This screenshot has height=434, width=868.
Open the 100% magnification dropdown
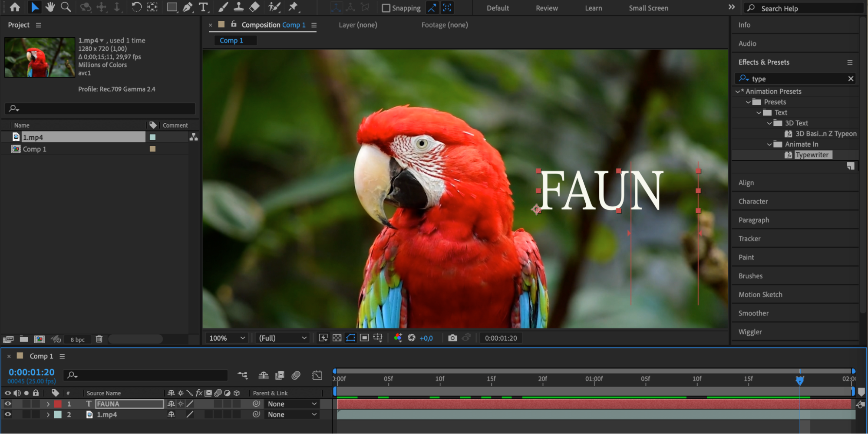coord(227,338)
